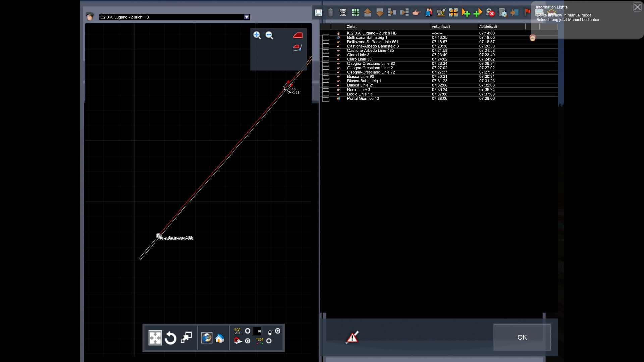Click the red flag icon
Viewport: 644px width, 362px height.
(527, 12)
